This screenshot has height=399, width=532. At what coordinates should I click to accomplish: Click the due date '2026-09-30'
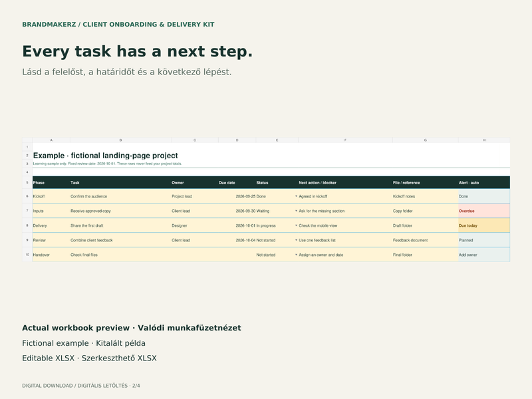pyautogui.click(x=237, y=211)
